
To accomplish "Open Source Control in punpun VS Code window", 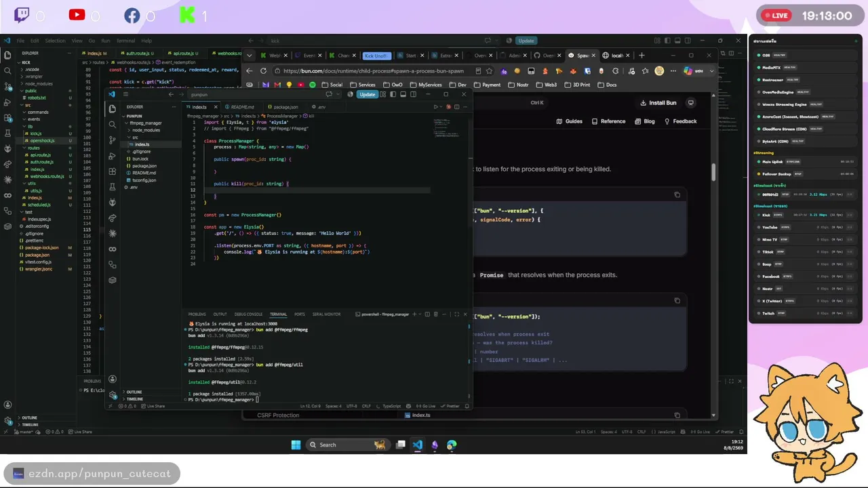I will point(113,140).
